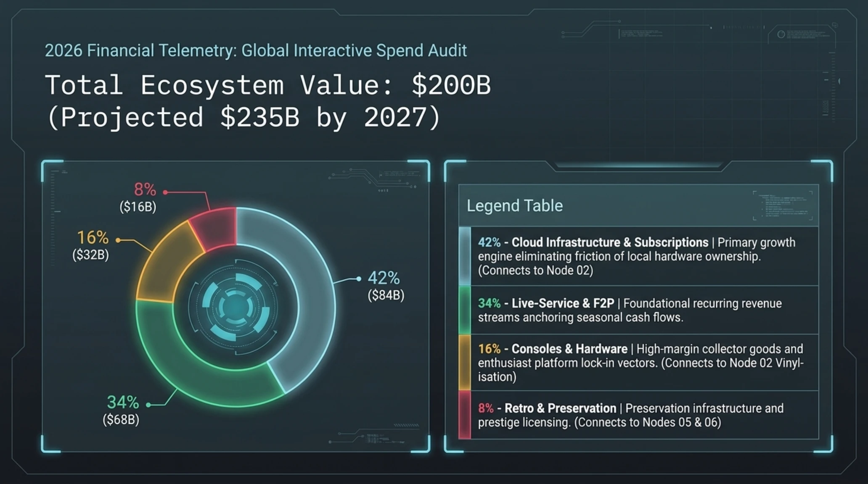Click the small circle icon in the upper right
Viewport: 868px width, 484px height.
(781, 34)
